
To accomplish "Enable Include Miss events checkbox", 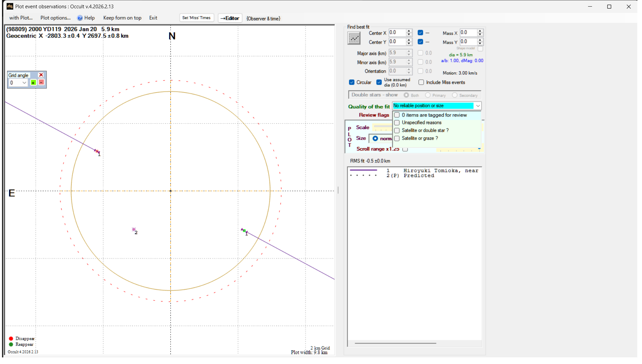I will pos(421,82).
